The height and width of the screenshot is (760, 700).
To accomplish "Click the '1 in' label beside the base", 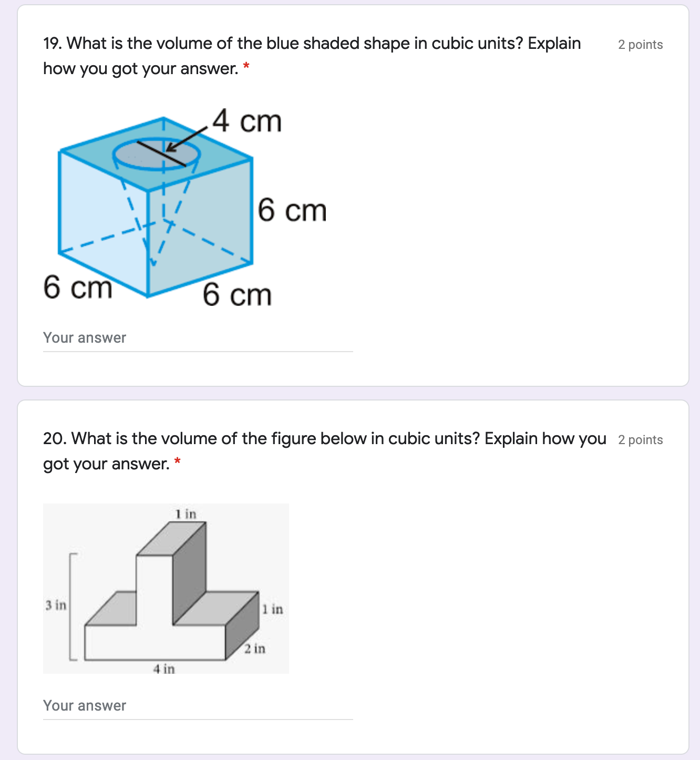I will coord(273,609).
